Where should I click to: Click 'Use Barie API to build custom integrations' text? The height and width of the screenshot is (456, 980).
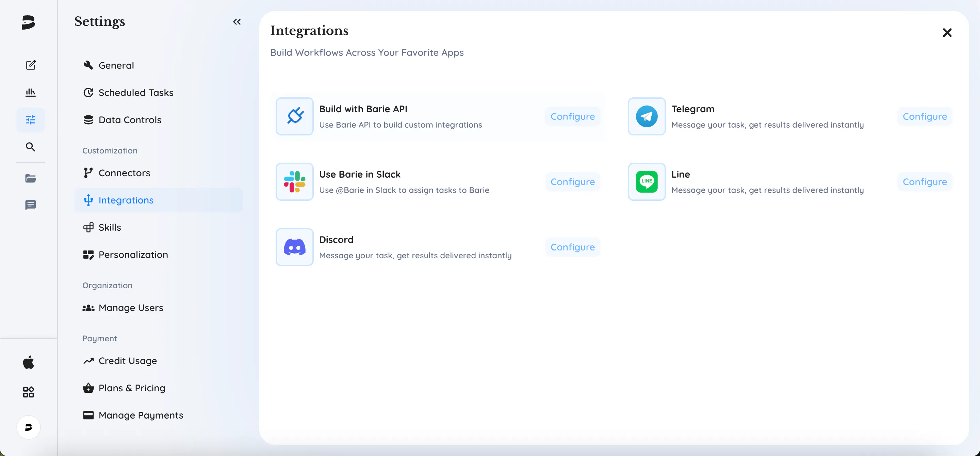[401, 125]
